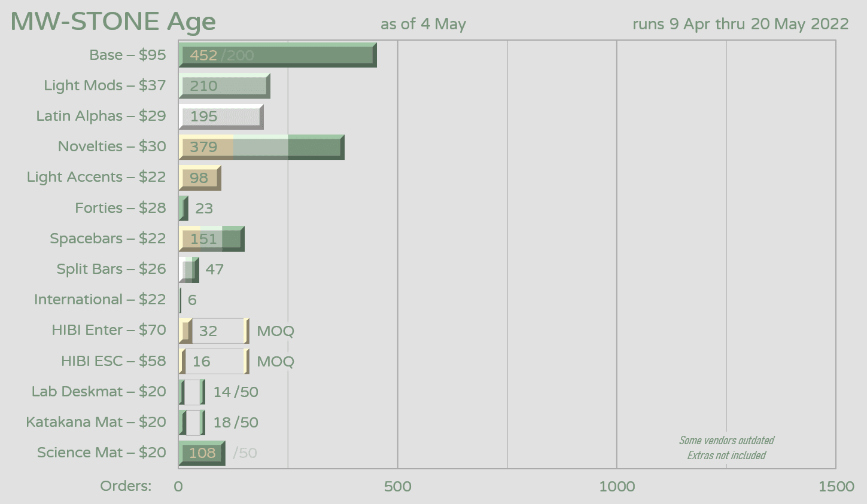Click the Spacebars bar showing 151
Viewport: 867px width, 504px height.
pyautogui.click(x=211, y=239)
